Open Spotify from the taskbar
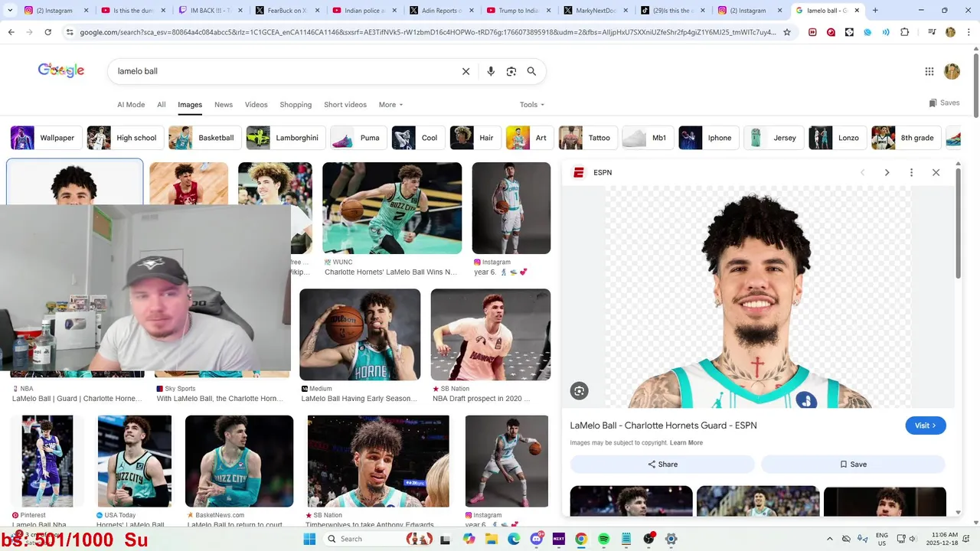 pyautogui.click(x=603, y=539)
